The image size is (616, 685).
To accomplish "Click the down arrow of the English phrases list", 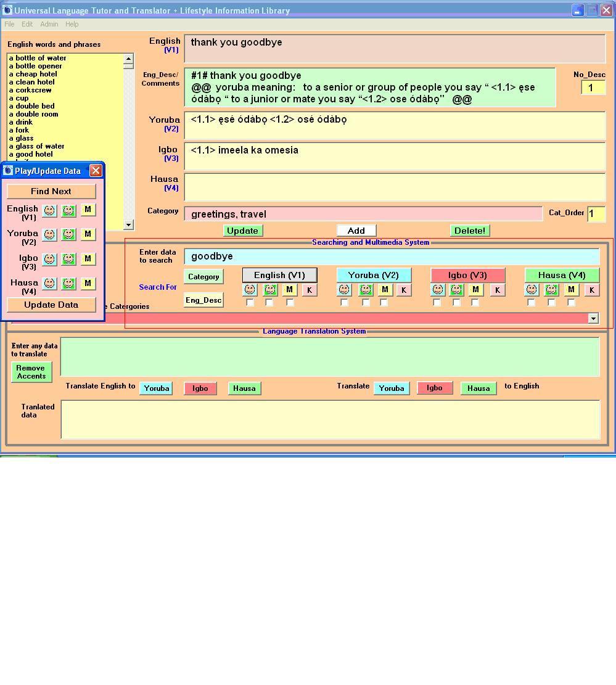I will [x=128, y=225].
